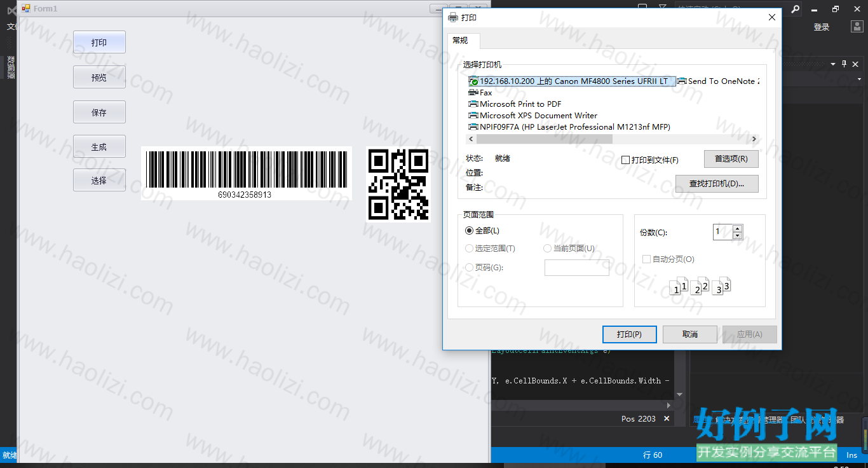Screen dimensions: 868x468
Task: Click the 应用(A) apply button
Action: point(750,334)
